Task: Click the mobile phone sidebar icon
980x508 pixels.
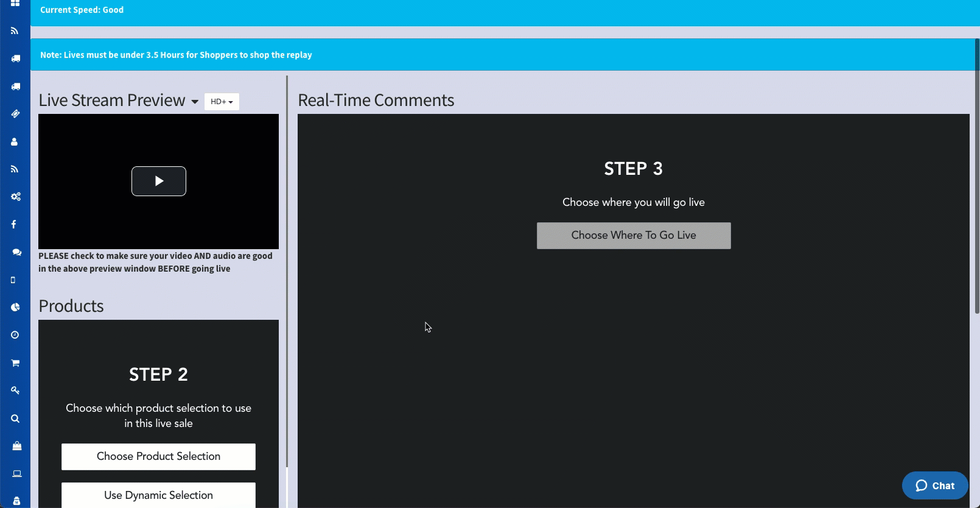Action: 13,280
